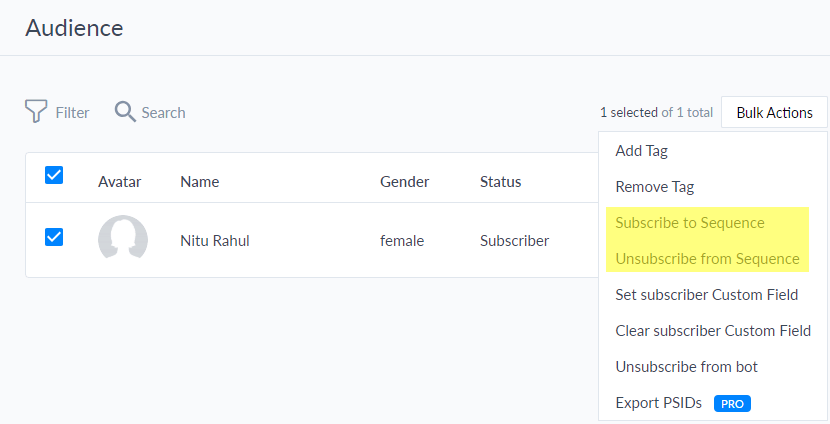Screen dimensions: 830x424
Task: Open the Bulk Actions dropdown
Action: pos(774,112)
